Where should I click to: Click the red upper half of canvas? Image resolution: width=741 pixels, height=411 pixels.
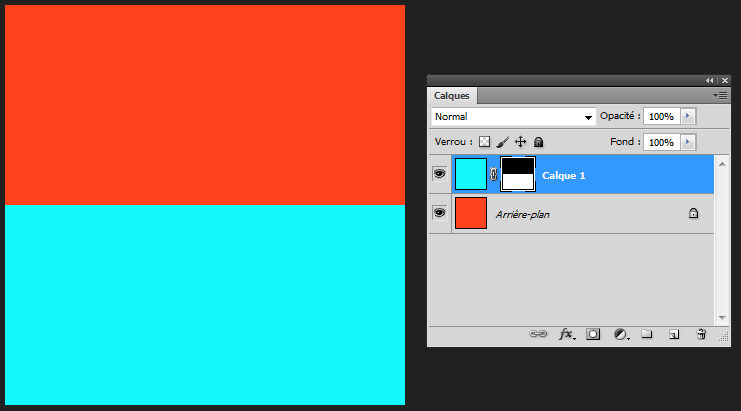click(x=205, y=105)
